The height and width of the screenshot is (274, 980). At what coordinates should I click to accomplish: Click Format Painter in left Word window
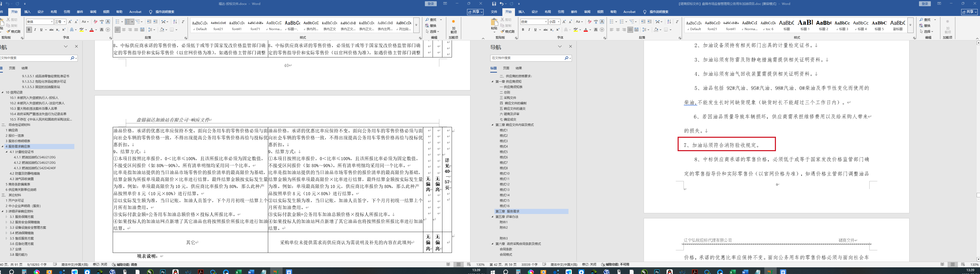pyautogui.click(x=13, y=32)
